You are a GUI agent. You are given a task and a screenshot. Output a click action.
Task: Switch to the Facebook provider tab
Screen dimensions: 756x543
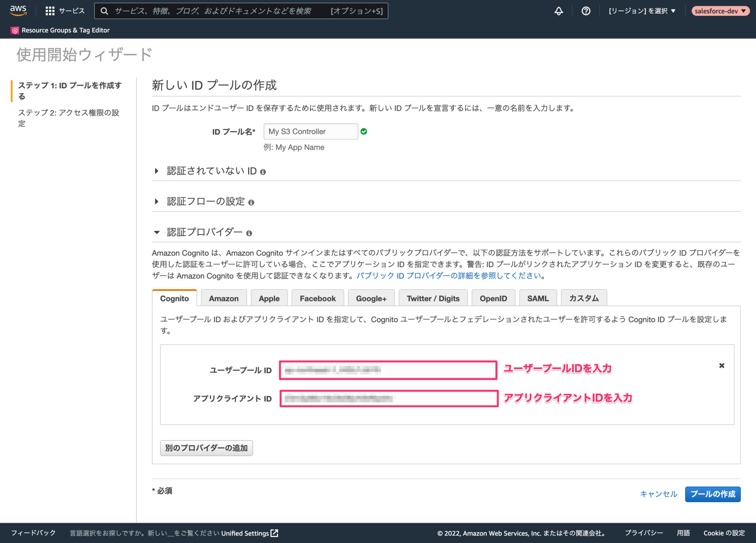tap(317, 298)
